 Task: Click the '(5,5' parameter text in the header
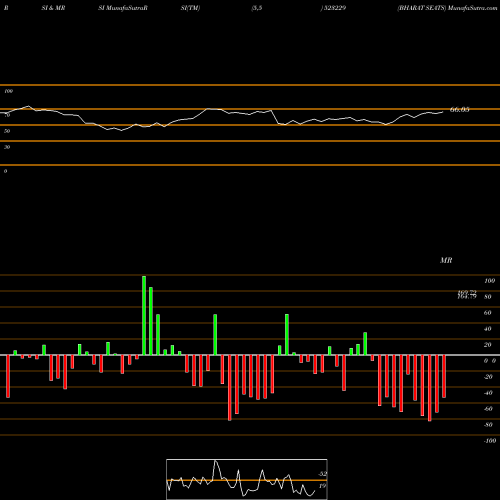[257, 8]
